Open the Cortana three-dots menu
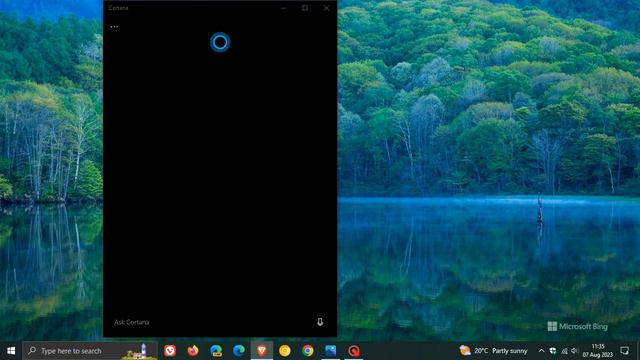The width and height of the screenshot is (640, 360). click(x=114, y=27)
